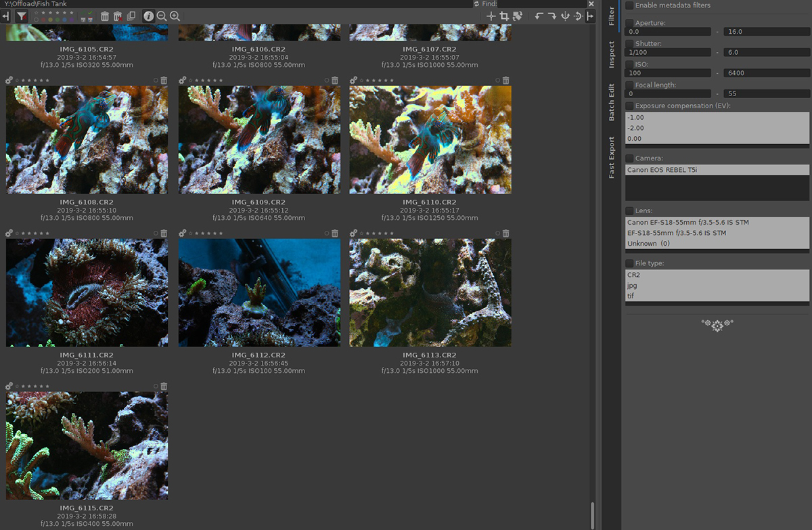Show trash contents in the toolbar
The width and height of the screenshot is (812, 530).
point(105,16)
